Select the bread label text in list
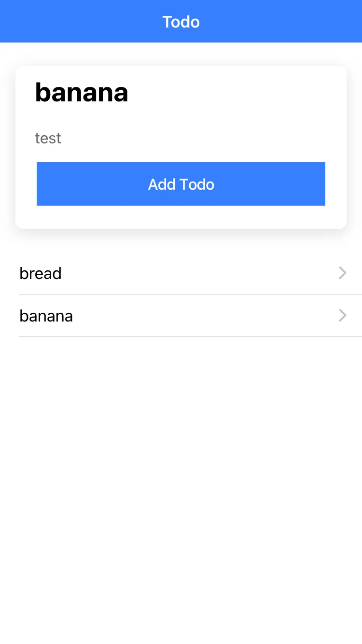Viewport: 362px width, 644px height. point(41,273)
